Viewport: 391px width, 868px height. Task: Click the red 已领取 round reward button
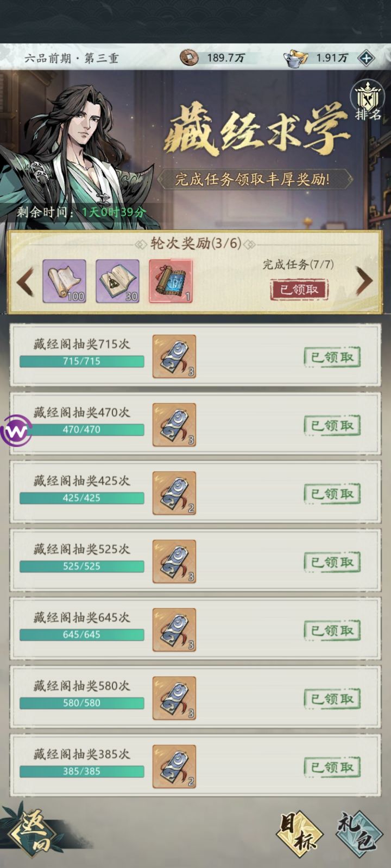[x=299, y=290]
